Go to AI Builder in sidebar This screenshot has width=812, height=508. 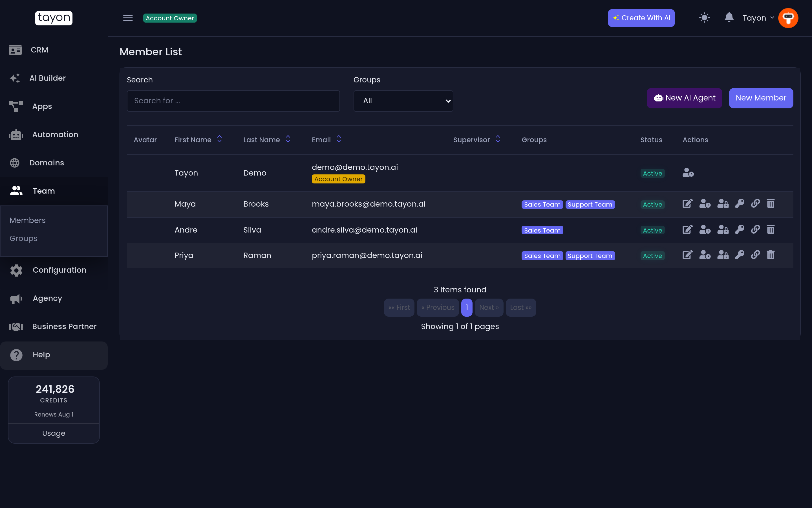point(54,78)
